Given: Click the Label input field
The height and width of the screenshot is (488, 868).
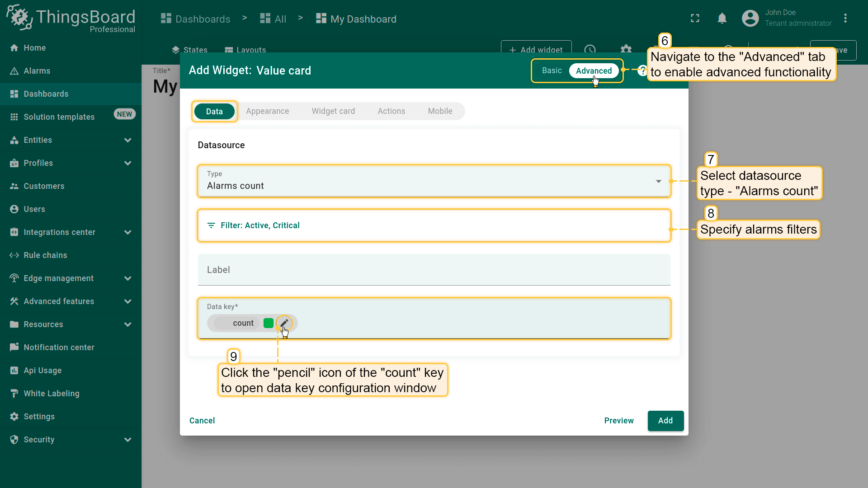Looking at the screenshot, I should click(x=434, y=270).
